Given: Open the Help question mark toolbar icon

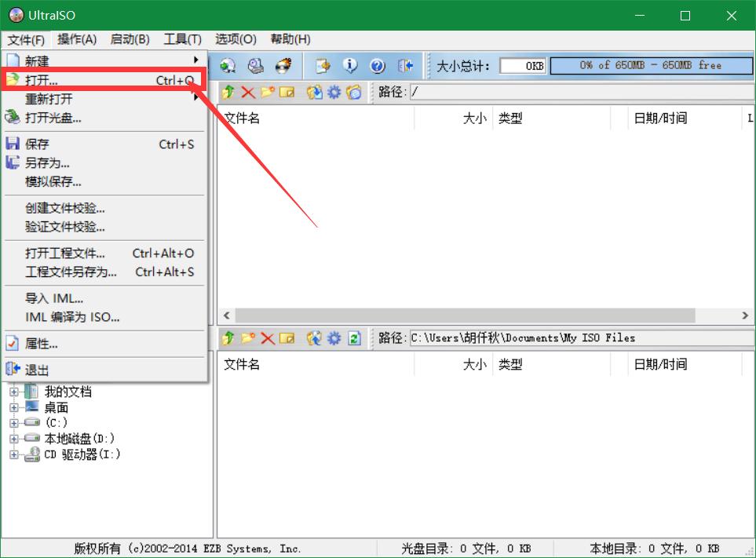Looking at the screenshot, I should click(x=378, y=66).
